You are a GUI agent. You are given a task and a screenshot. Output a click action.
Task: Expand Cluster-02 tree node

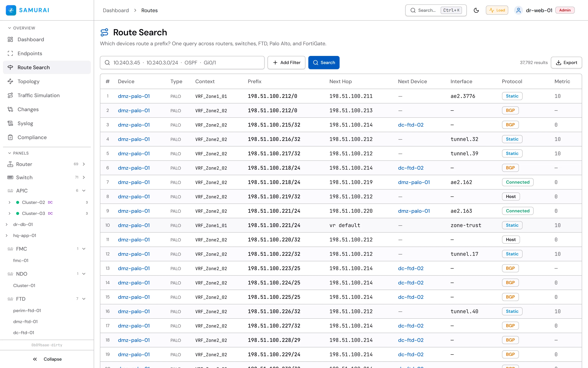coord(10,203)
